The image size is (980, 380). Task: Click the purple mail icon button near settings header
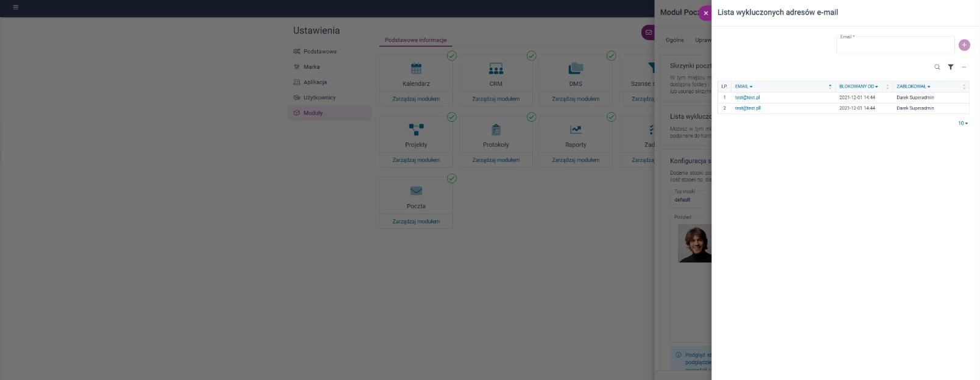648,33
